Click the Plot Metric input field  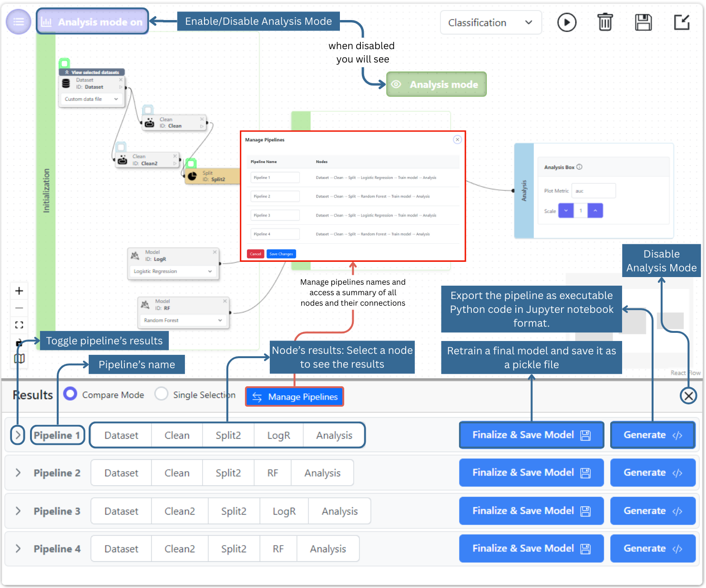[593, 191]
